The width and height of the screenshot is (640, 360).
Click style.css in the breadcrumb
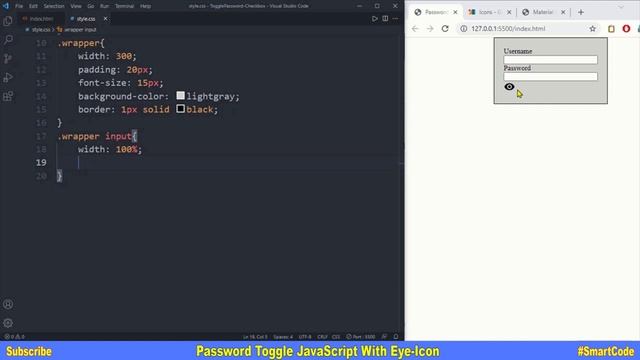pos(41,30)
